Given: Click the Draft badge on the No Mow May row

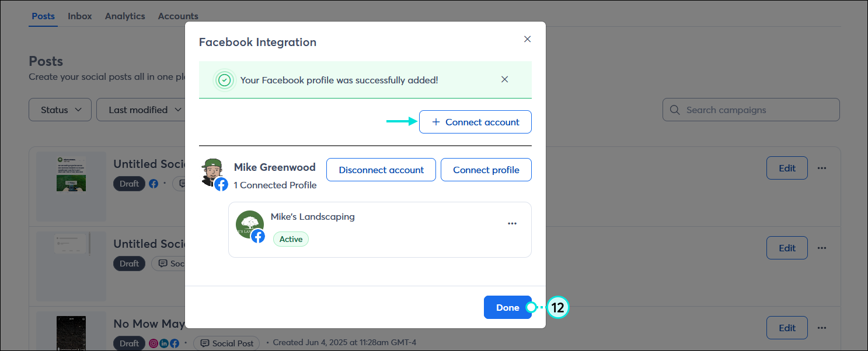Looking at the screenshot, I should coord(129,343).
